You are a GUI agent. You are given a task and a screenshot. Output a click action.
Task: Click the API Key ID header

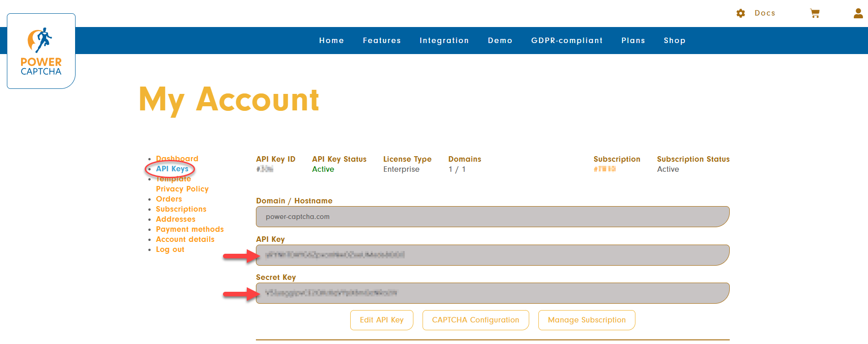(x=276, y=159)
